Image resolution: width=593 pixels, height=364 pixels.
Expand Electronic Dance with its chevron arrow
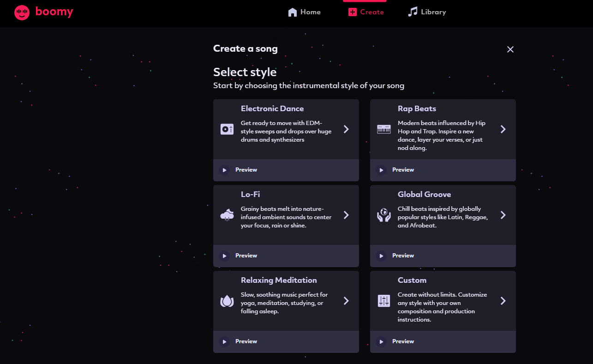(346, 129)
